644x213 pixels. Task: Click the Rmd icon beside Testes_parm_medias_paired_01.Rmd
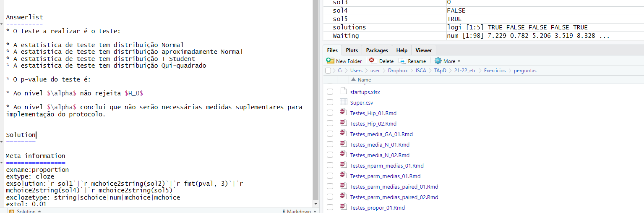point(344,186)
